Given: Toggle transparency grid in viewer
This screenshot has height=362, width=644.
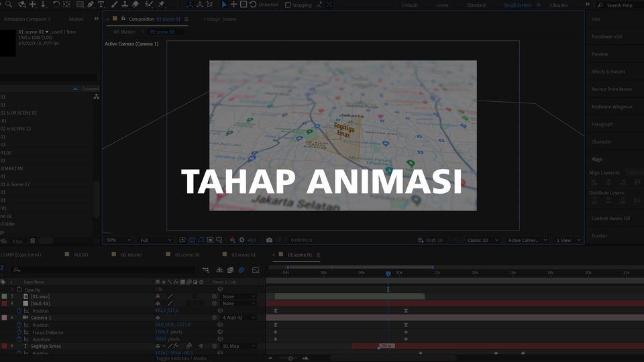Looking at the screenshot, I should pyautogui.click(x=191, y=240).
